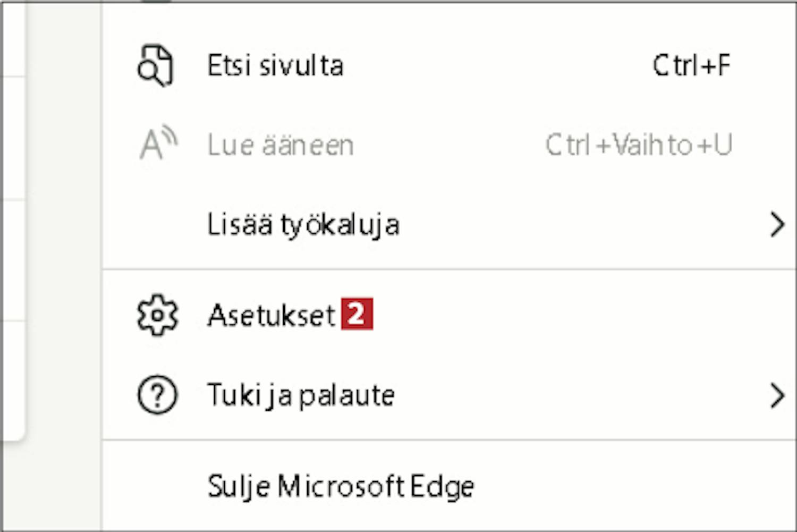
Task: Select Etsi sivulta menu entry
Action: [449, 66]
